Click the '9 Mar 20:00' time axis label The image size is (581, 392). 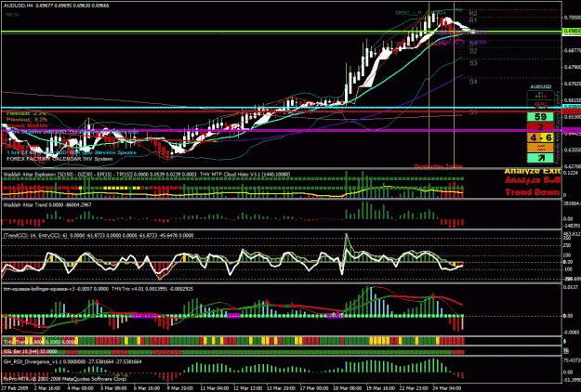[180, 388]
